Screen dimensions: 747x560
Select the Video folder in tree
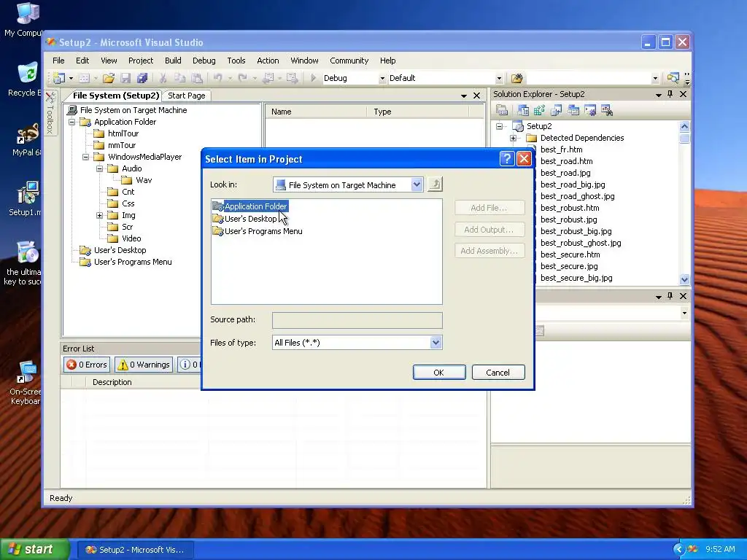(131, 238)
